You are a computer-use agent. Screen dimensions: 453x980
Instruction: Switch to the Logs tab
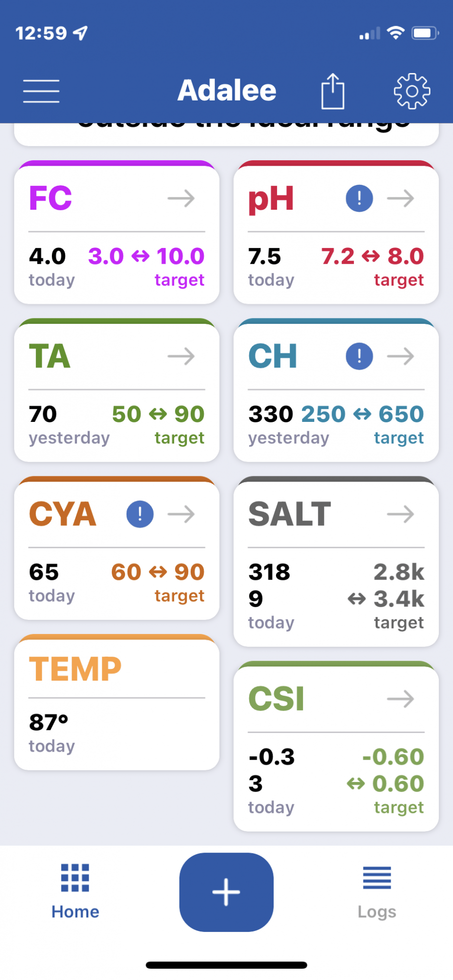click(377, 892)
